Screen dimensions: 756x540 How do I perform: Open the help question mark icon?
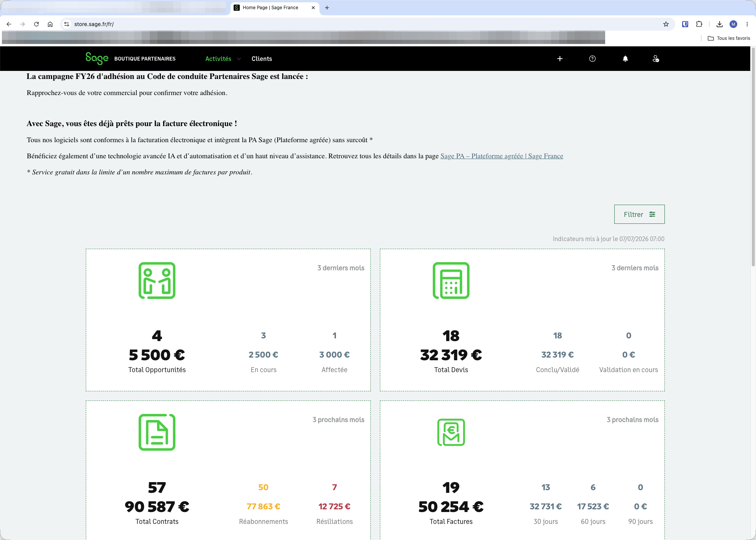pyautogui.click(x=592, y=59)
